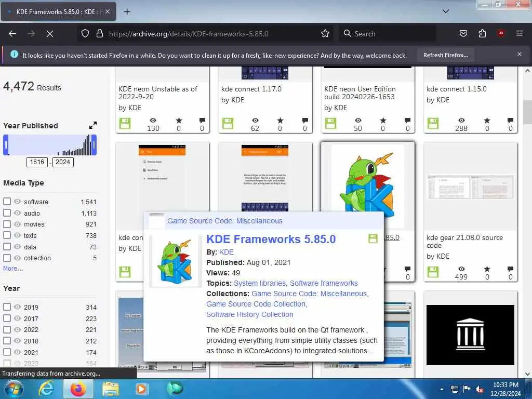Launch Internet Explorer from the taskbar
Image resolution: width=532 pixels, height=399 pixels.
coord(46,389)
